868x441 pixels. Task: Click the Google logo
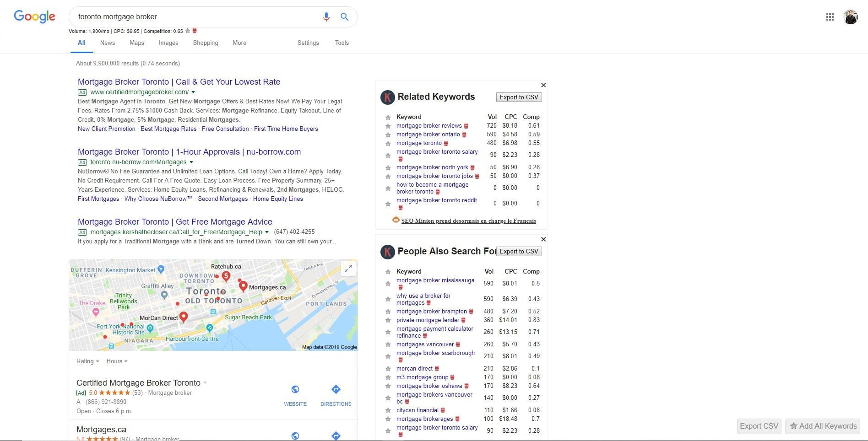[x=34, y=16]
